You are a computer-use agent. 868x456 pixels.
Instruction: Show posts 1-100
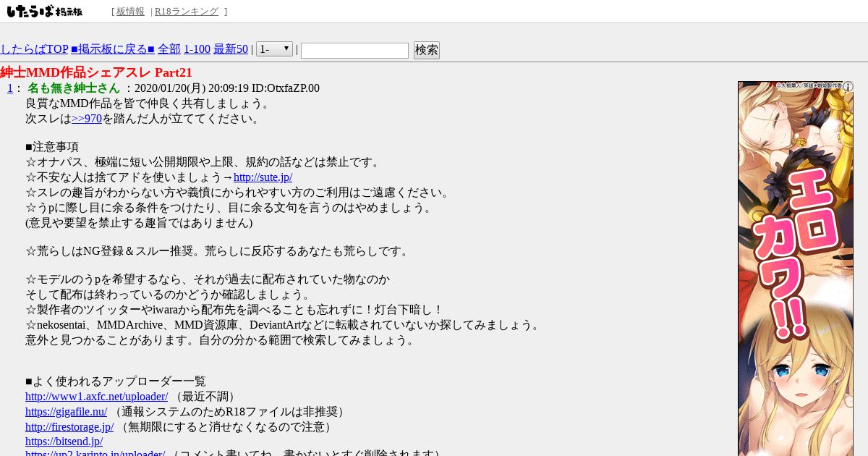tap(197, 49)
